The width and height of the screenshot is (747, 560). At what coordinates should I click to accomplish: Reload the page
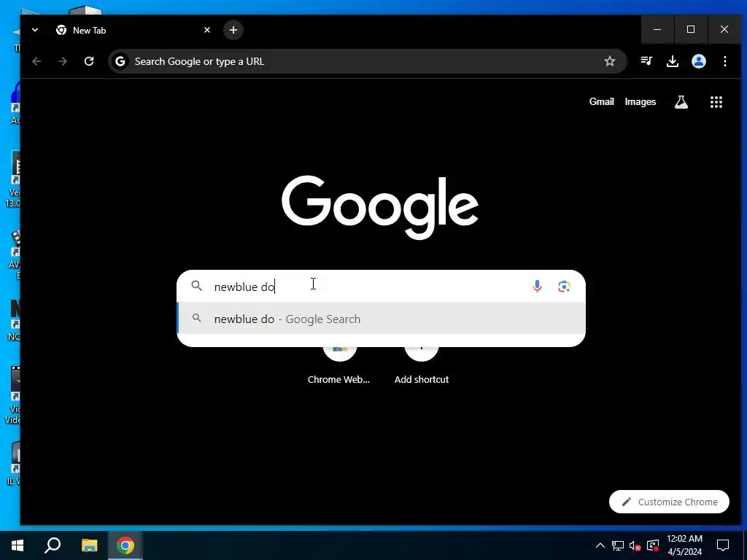coord(88,61)
